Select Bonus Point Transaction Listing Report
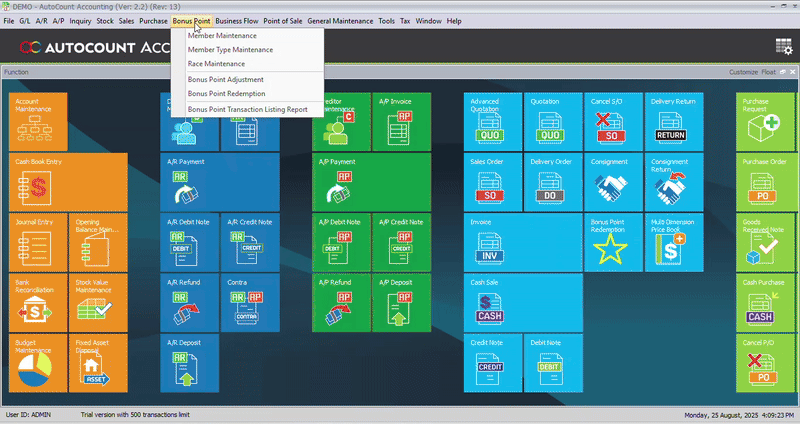 (x=247, y=109)
